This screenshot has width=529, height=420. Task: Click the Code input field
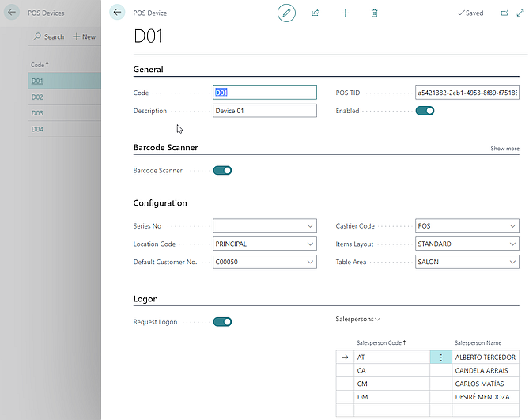tap(265, 93)
